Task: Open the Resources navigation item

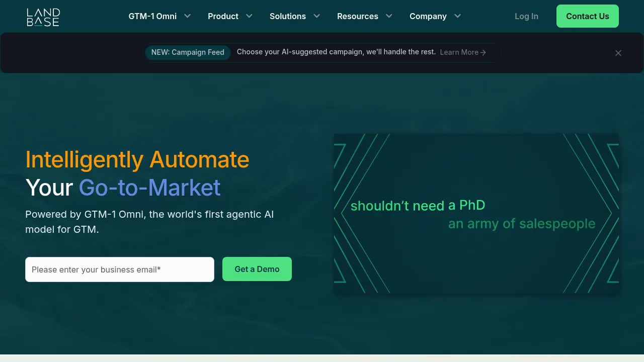Action: [358, 16]
